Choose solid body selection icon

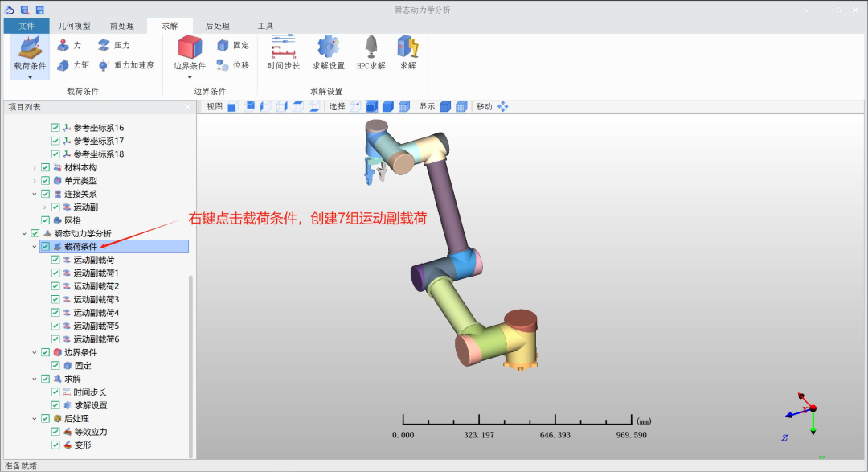tap(388, 106)
